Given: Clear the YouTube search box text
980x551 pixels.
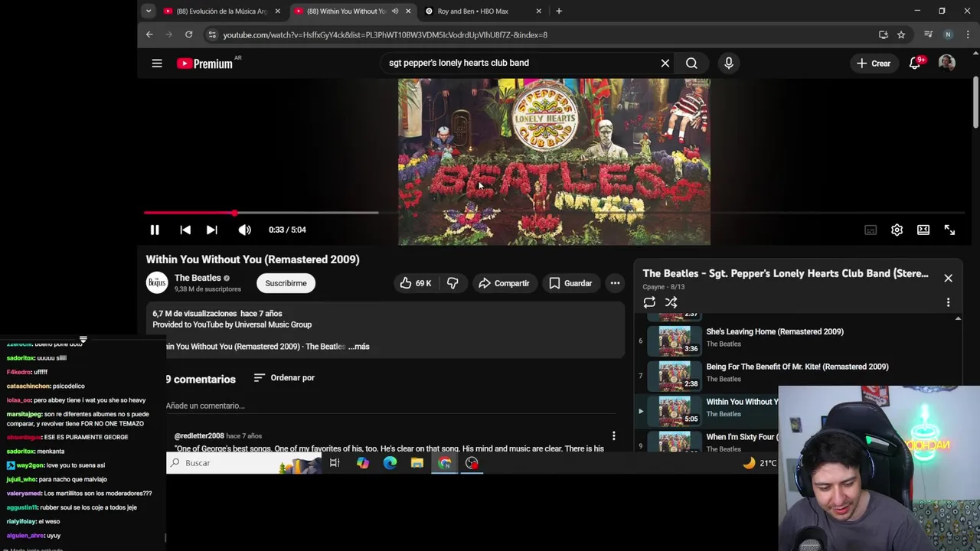Looking at the screenshot, I should pyautogui.click(x=665, y=64).
